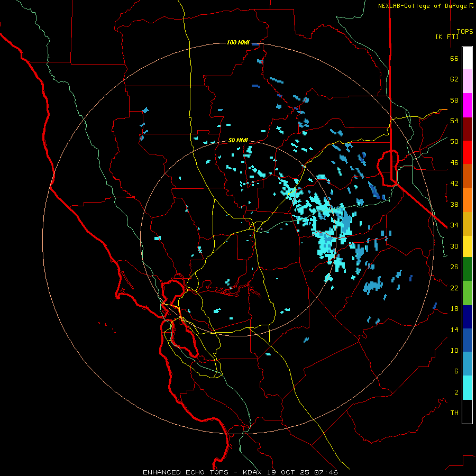Click the "14" legend value
Image resolution: width=476 pixels, height=476 pixels.
point(454,329)
